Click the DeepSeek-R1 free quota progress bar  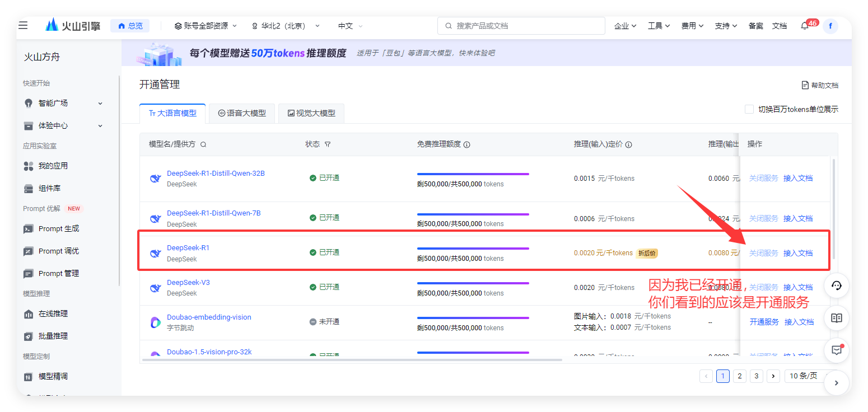(473, 249)
